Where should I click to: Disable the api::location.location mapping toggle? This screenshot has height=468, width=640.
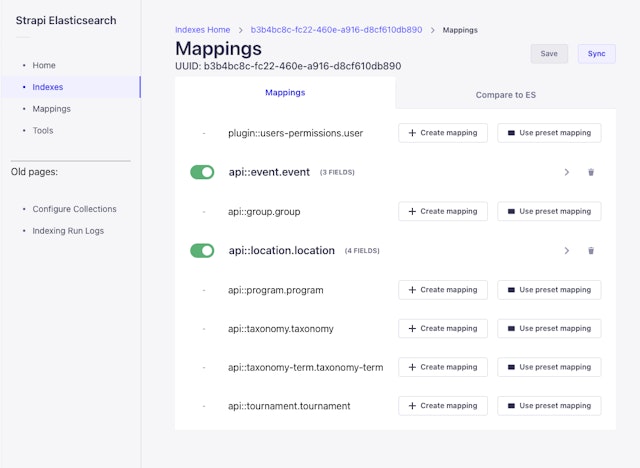(202, 250)
